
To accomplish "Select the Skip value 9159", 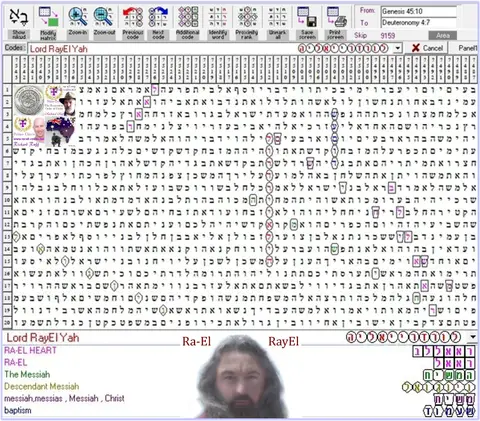I will [x=388, y=36].
